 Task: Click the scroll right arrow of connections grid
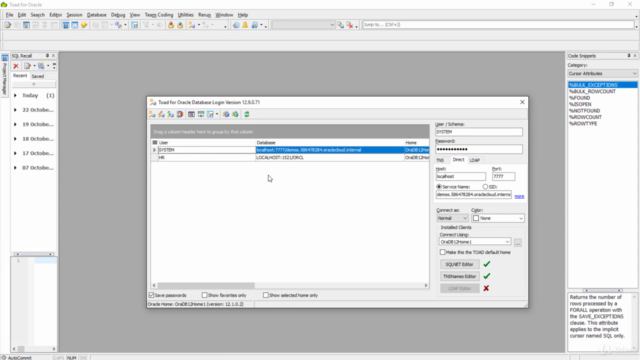coord(426,285)
